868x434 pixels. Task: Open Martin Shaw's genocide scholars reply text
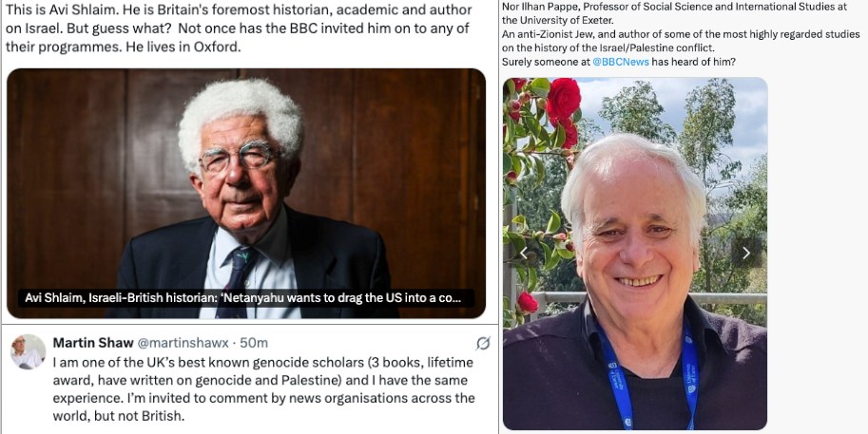point(263,389)
